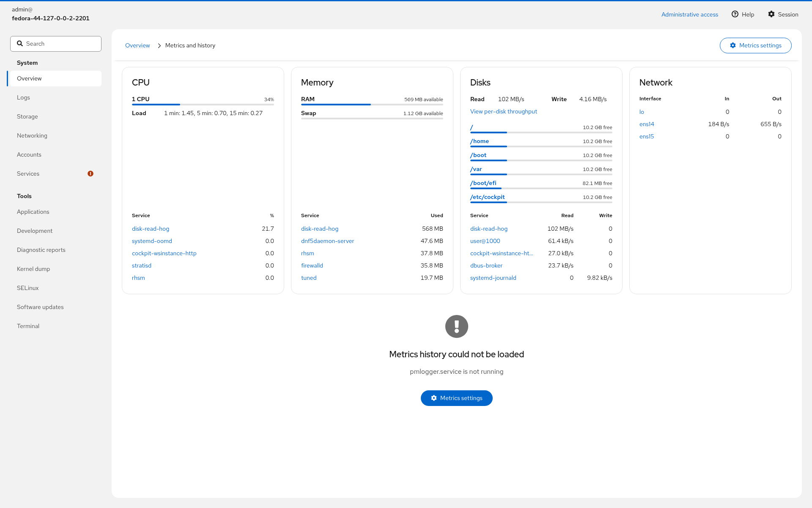Open the Session gear menu

[783, 14]
